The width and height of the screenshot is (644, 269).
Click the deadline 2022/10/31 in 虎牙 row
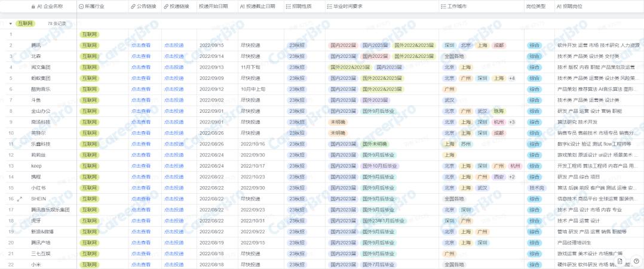(x=253, y=221)
